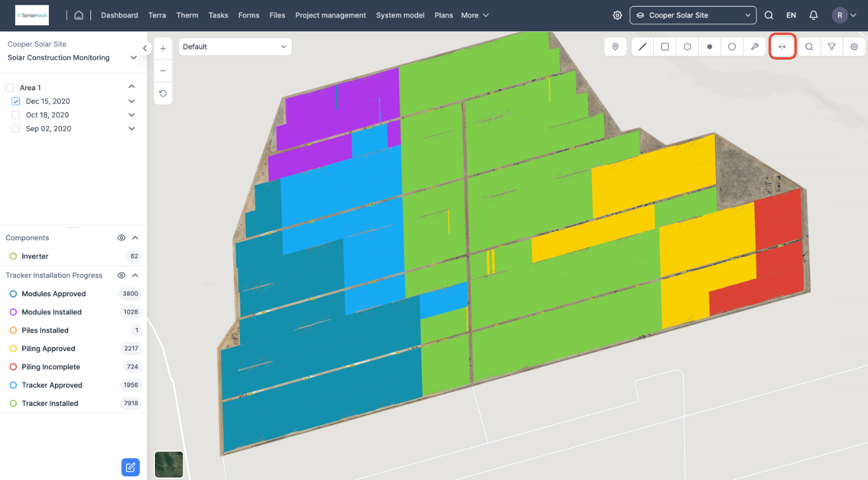This screenshot has width=868, height=480.
Task: Open the Files page
Action: (x=277, y=15)
